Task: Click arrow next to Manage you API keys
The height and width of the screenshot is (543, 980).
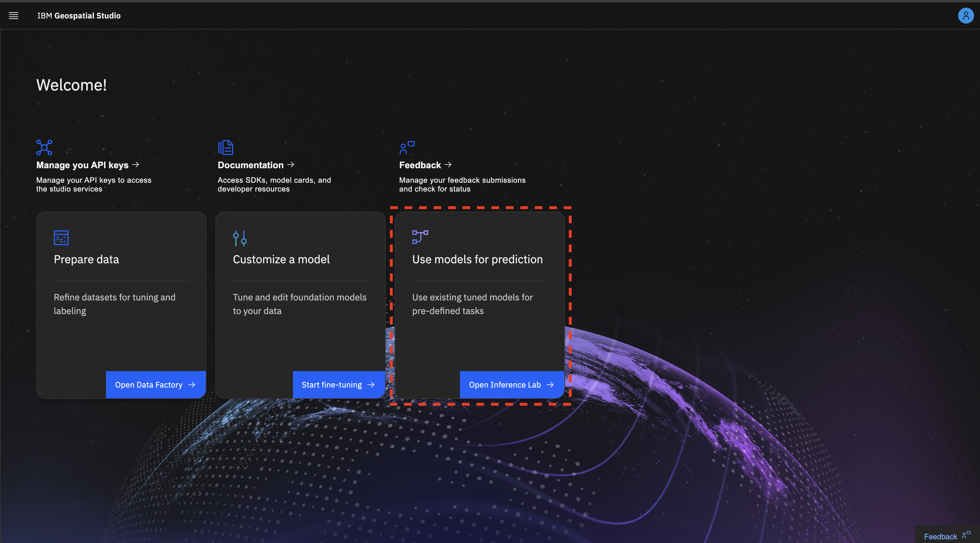Action: coord(136,165)
